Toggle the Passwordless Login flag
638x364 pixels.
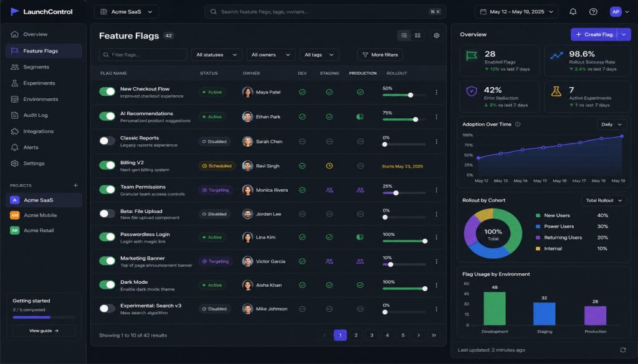point(107,237)
